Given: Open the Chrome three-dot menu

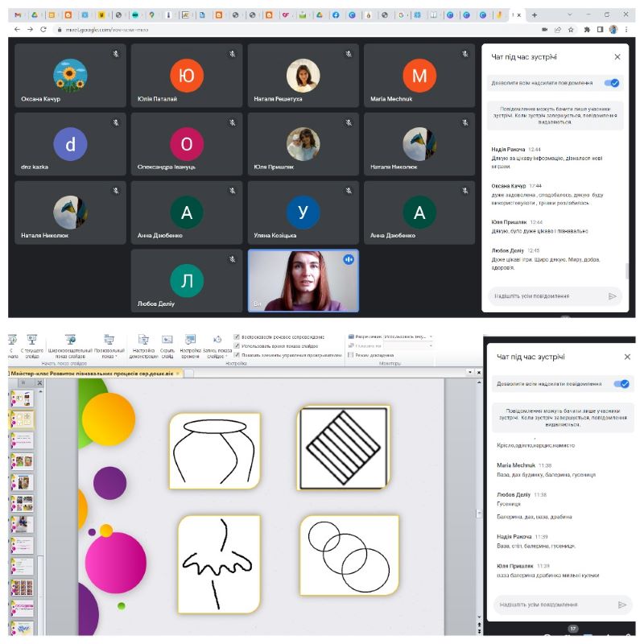Looking at the screenshot, I should [x=626, y=30].
